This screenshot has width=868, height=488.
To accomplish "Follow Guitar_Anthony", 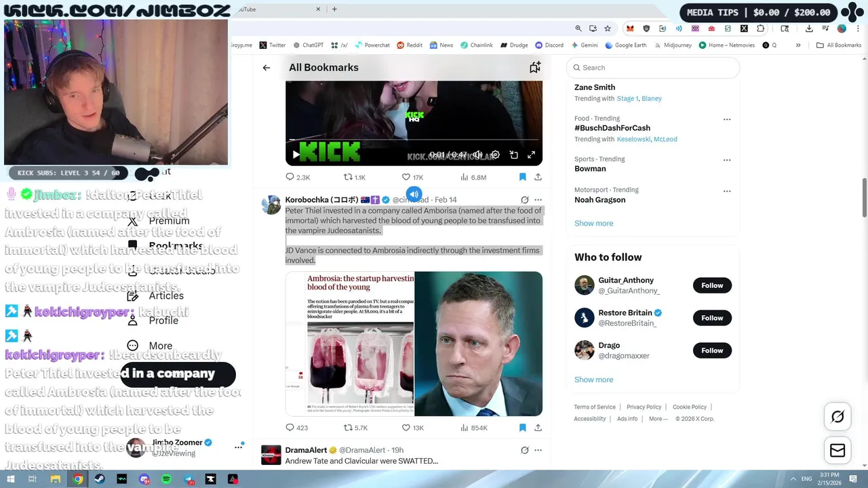I will coord(712,285).
